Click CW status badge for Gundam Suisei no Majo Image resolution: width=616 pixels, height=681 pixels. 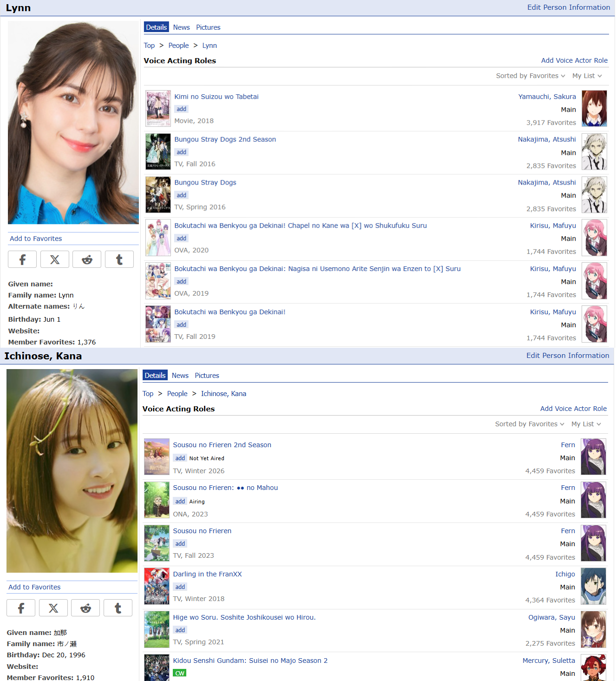tap(179, 673)
